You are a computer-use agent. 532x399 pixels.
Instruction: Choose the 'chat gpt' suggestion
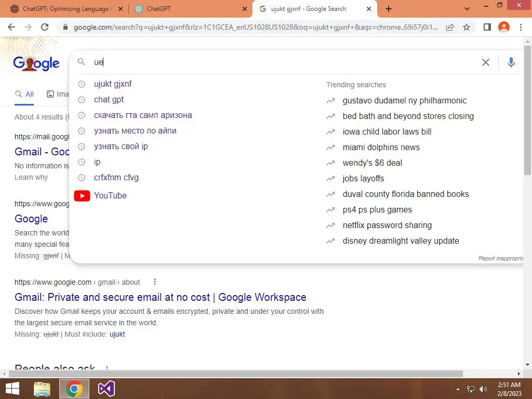pos(109,99)
